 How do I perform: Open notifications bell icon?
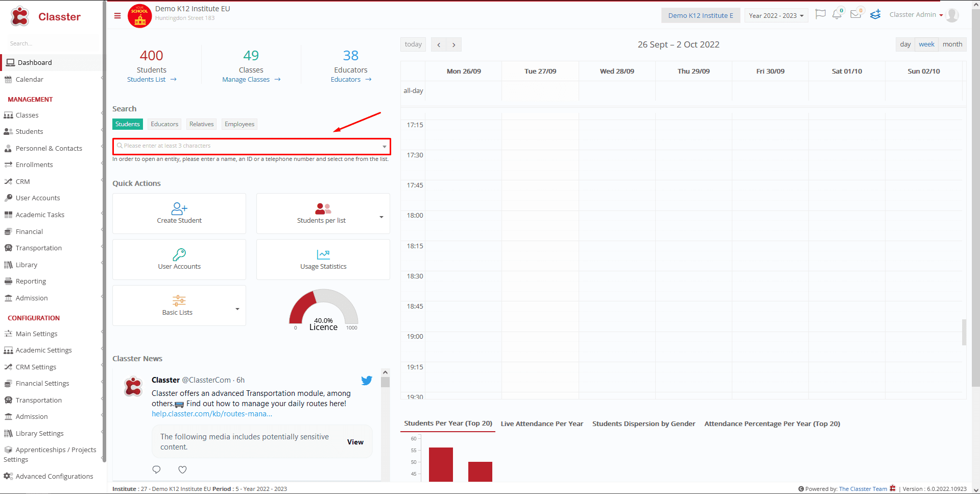click(836, 14)
